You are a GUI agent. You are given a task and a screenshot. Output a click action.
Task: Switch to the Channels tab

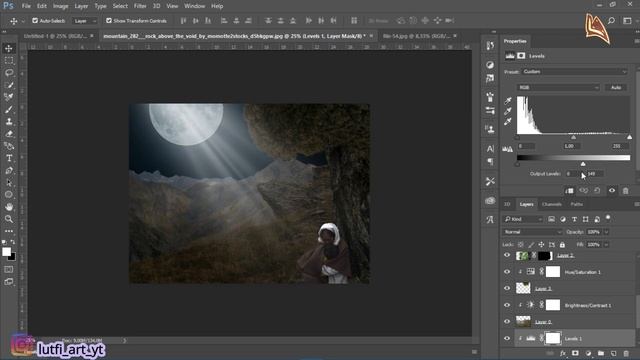click(x=552, y=204)
